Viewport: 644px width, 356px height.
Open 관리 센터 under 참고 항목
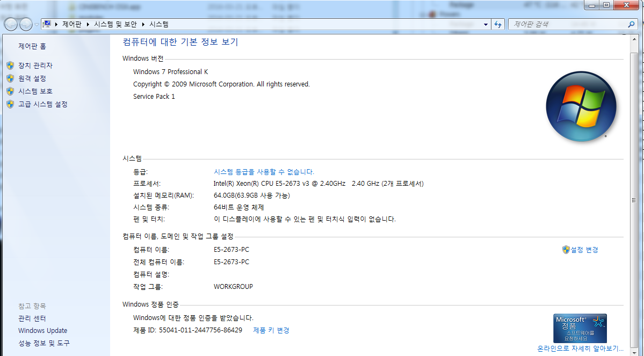tap(32, 318)
